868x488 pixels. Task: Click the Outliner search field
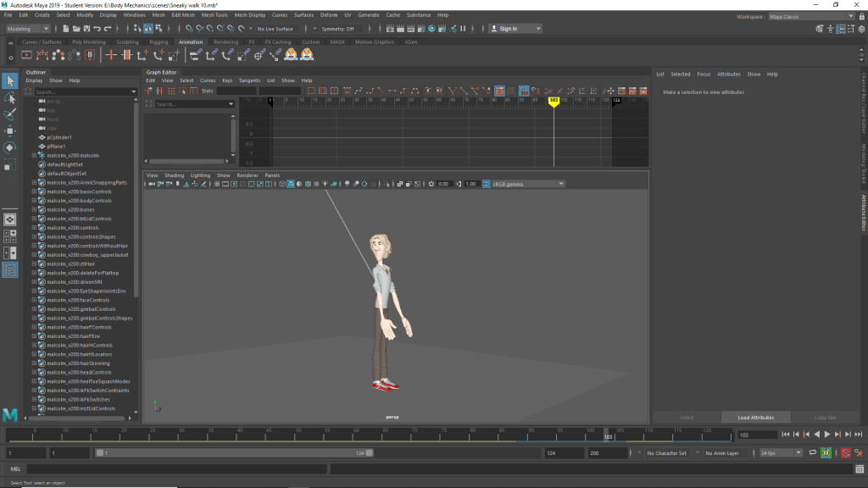pyautogui.click(x=81, y=91)
